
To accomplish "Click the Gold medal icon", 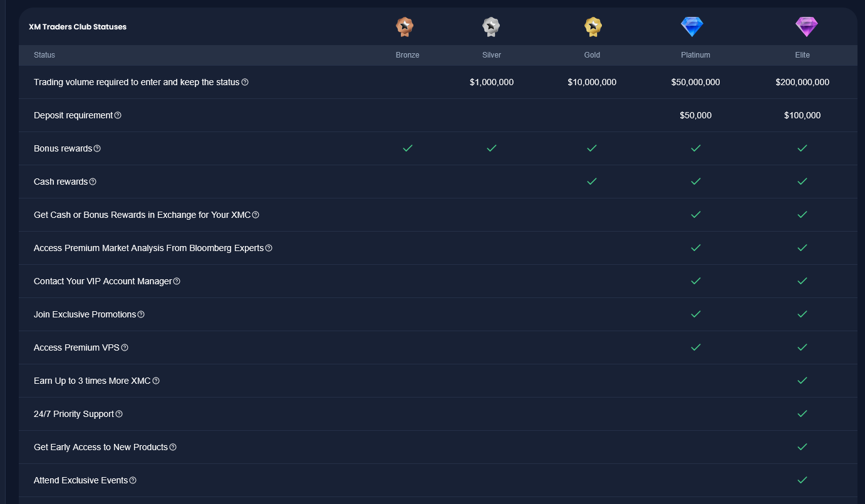I will 593,27.
